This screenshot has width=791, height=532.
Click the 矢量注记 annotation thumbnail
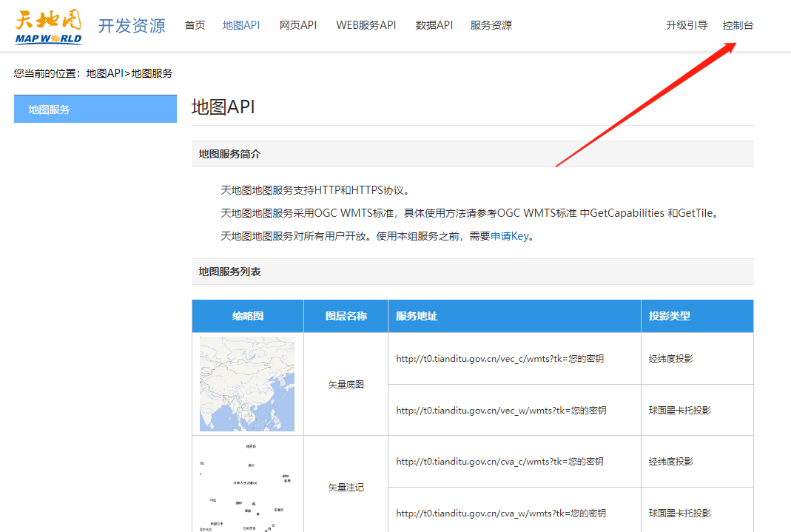click(247, 487)
